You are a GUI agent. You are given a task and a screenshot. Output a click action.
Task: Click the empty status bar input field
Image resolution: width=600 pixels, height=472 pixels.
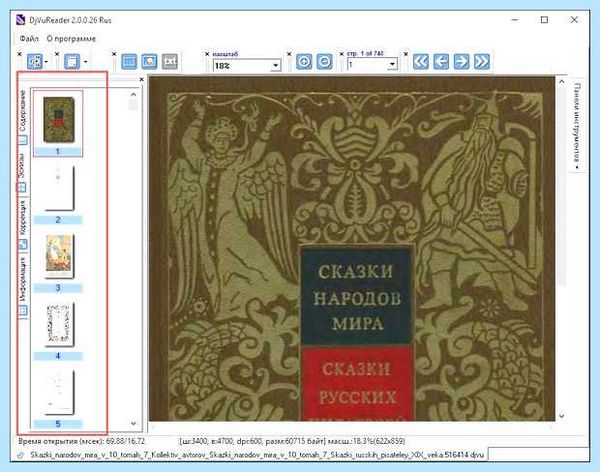click(538, 454)
